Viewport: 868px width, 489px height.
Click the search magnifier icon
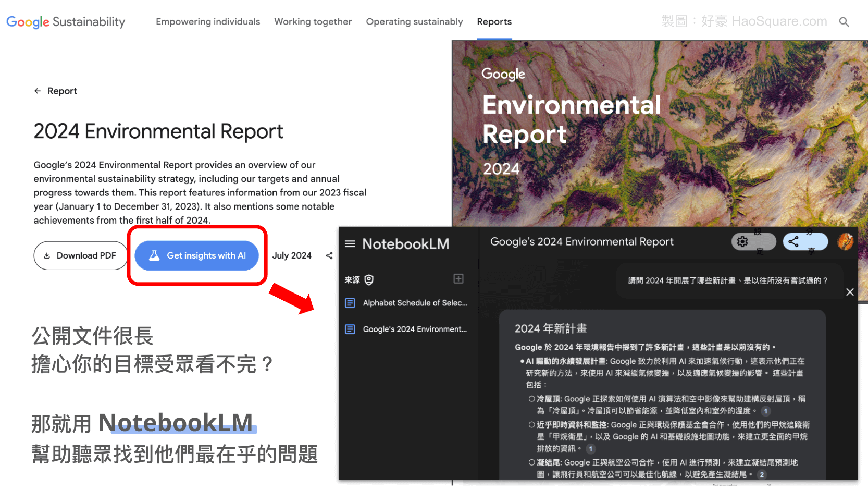click(844, 22)
